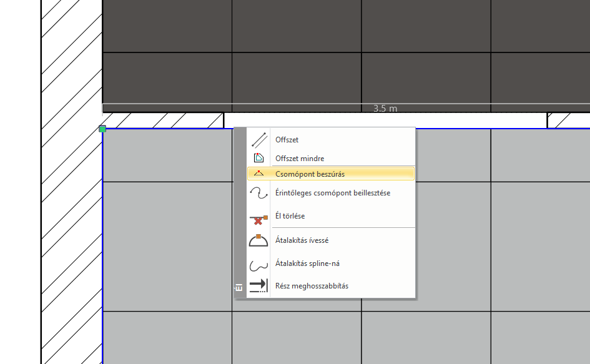Image resolution: width=590 pixels, height=364 pixels.
Task: Select Rész meghosszabbítás menu entry
Action: pos(331,286)
